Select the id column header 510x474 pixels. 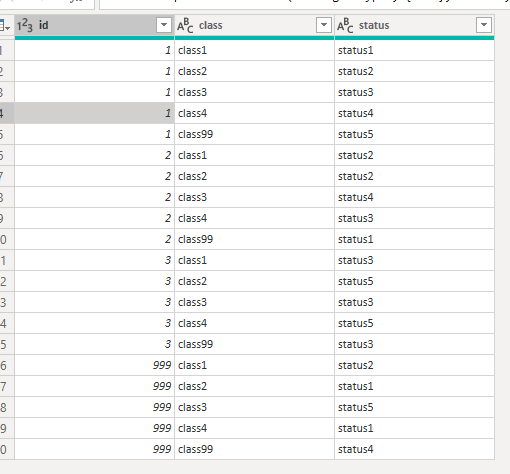pos(94,25)
